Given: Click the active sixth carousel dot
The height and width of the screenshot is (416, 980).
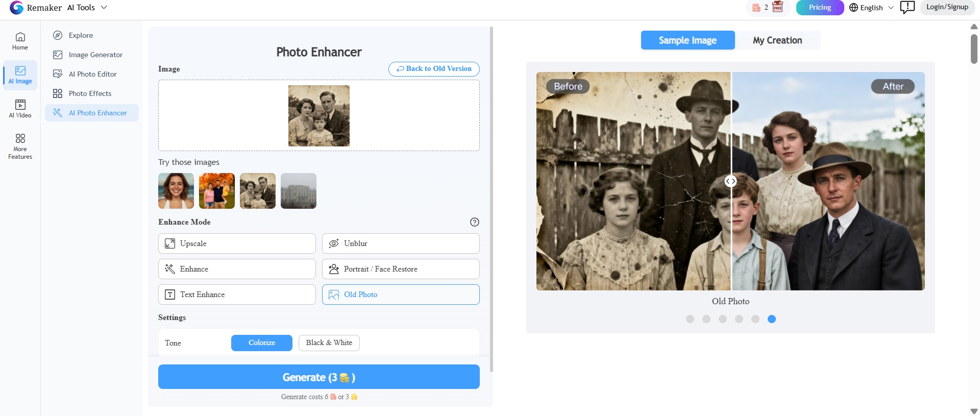Looking at the screenshot, I should (x=772, y=319).
